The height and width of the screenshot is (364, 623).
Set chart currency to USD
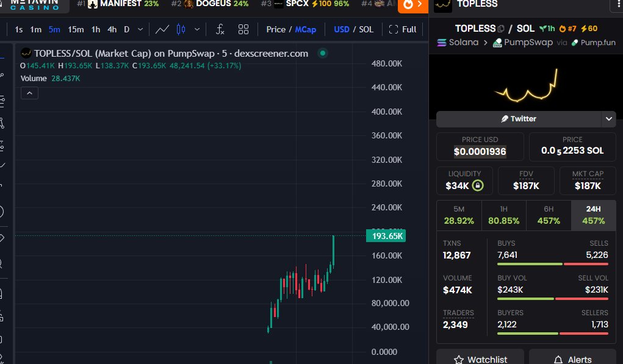click(342, 29)
